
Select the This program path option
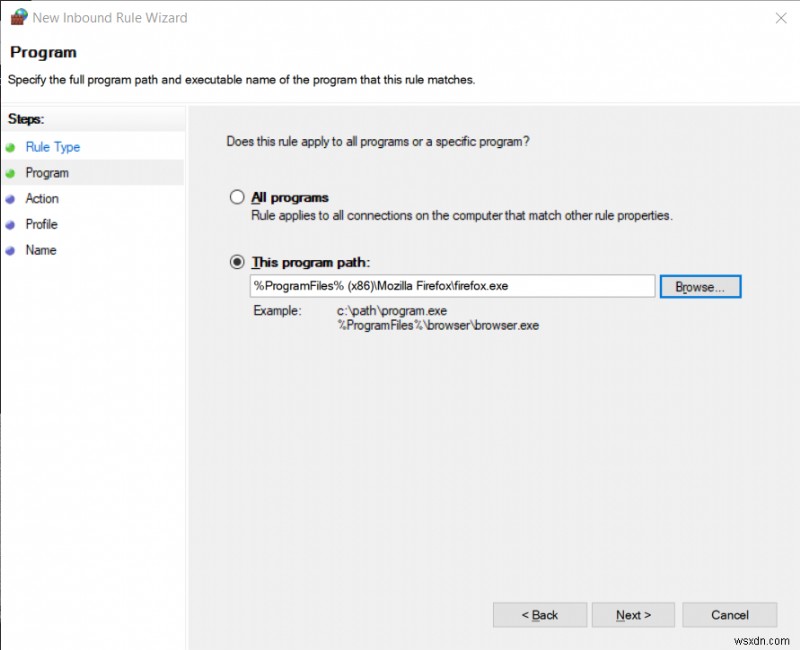(237, 262)
